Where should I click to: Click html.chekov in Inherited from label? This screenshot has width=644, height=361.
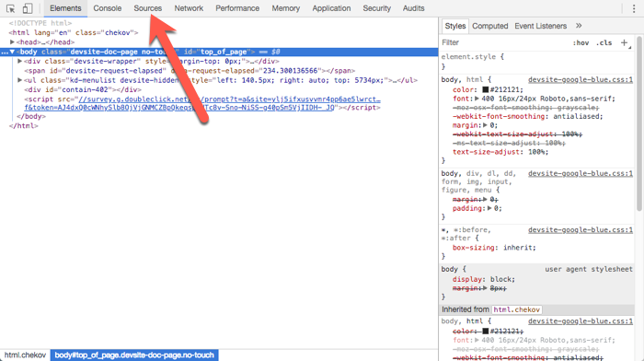click(517, 309)
